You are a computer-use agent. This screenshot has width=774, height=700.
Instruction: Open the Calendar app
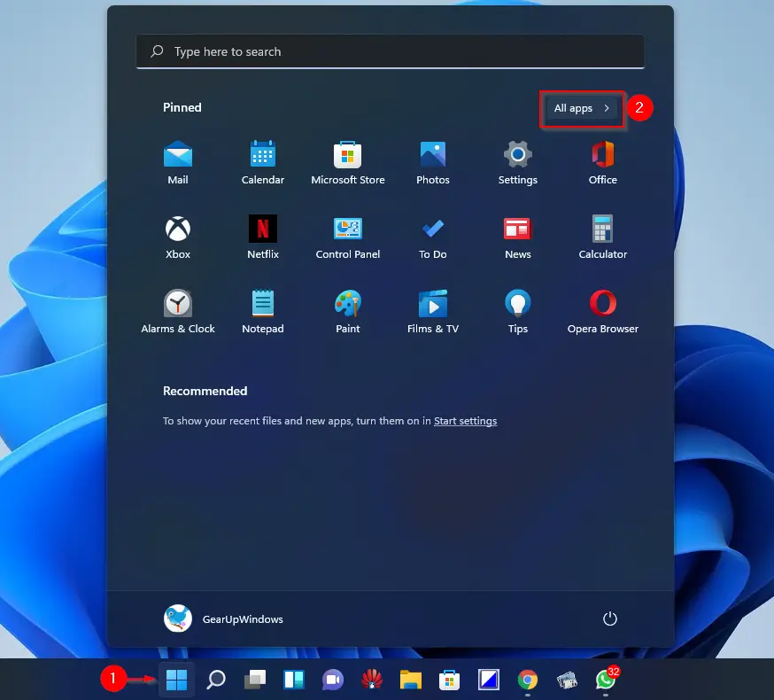tap(263, 163)
